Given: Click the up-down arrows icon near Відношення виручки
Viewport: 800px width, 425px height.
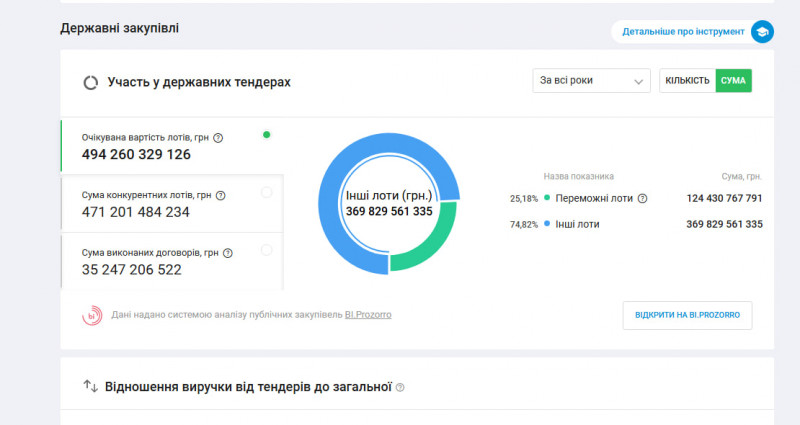Looking at the screenshot, I should [x=90, y=386].
